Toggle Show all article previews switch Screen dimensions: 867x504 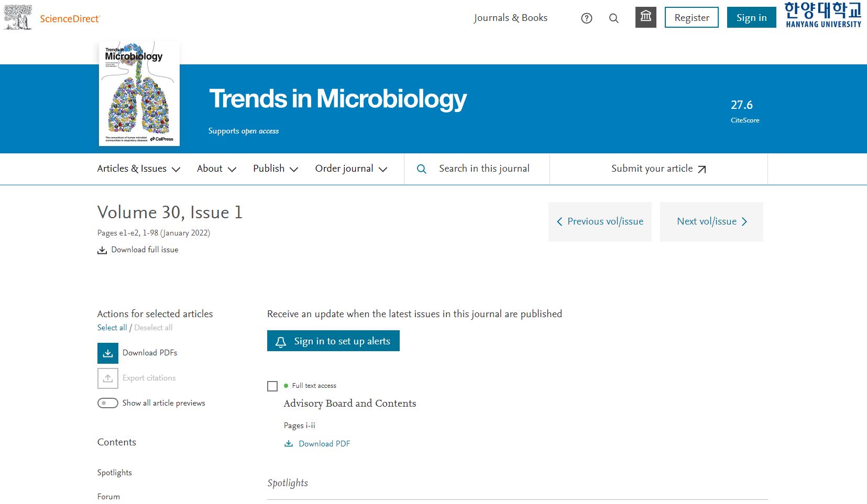point(108,403)
